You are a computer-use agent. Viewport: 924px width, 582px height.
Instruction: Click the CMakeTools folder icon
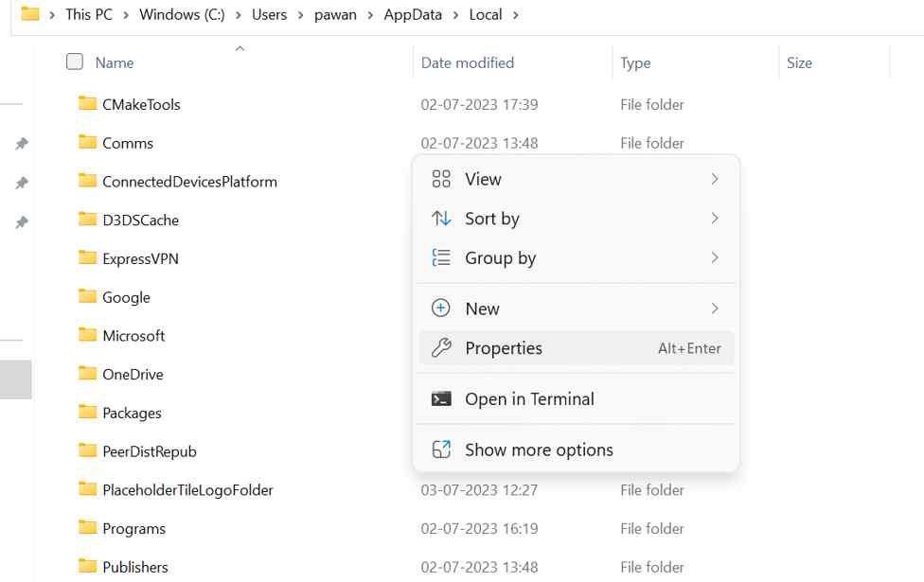point(88,104)
